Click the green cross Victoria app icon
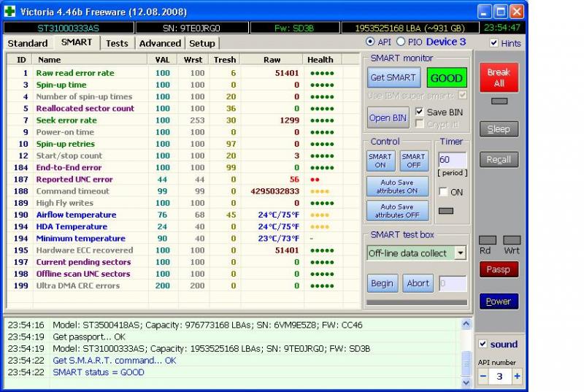The image size is (584, 392). (x=9, y=11)
